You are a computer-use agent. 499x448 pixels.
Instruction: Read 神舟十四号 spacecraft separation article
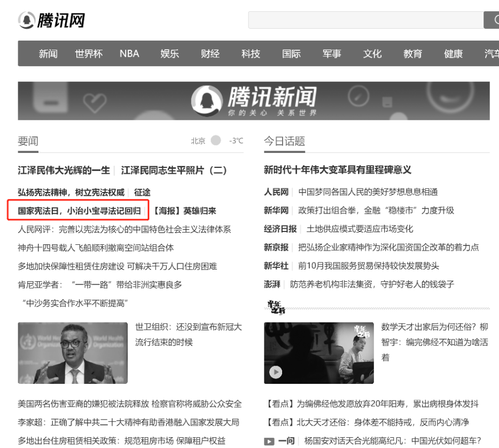pyautogui.click(x=96, y=248)
